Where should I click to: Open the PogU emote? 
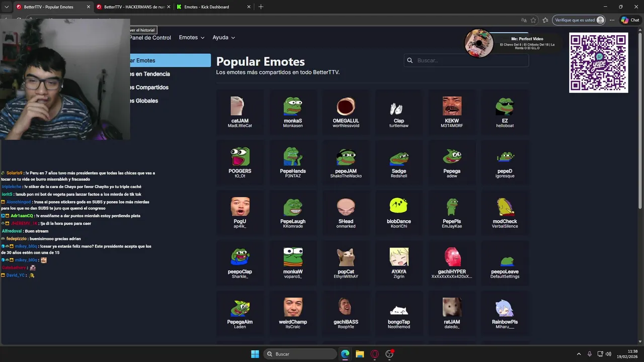(240, 212)
